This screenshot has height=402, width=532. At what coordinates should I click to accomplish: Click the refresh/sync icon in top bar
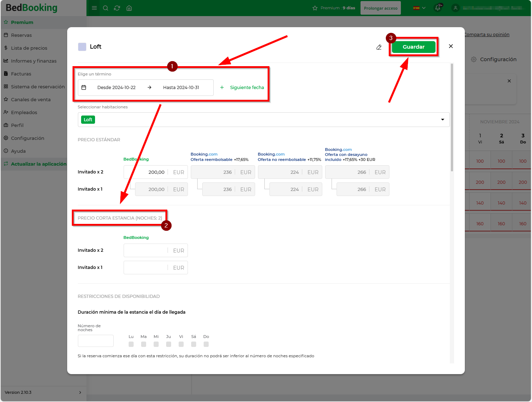117,8
